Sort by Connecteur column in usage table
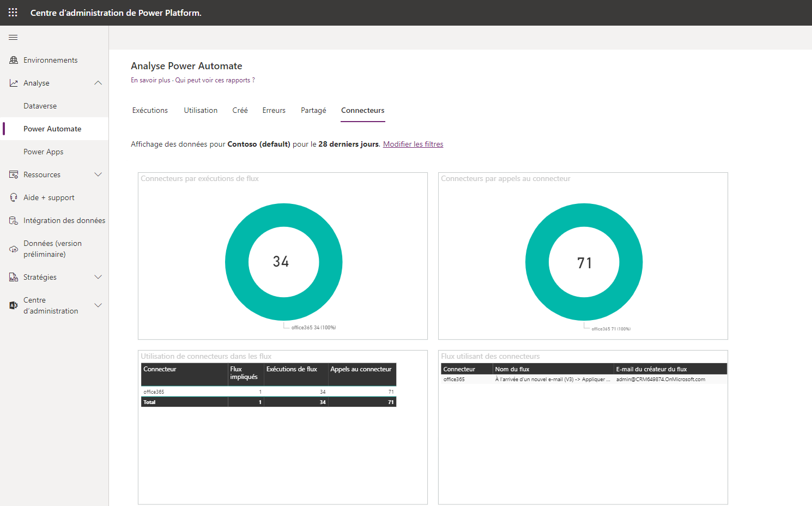 coord(184,374)
